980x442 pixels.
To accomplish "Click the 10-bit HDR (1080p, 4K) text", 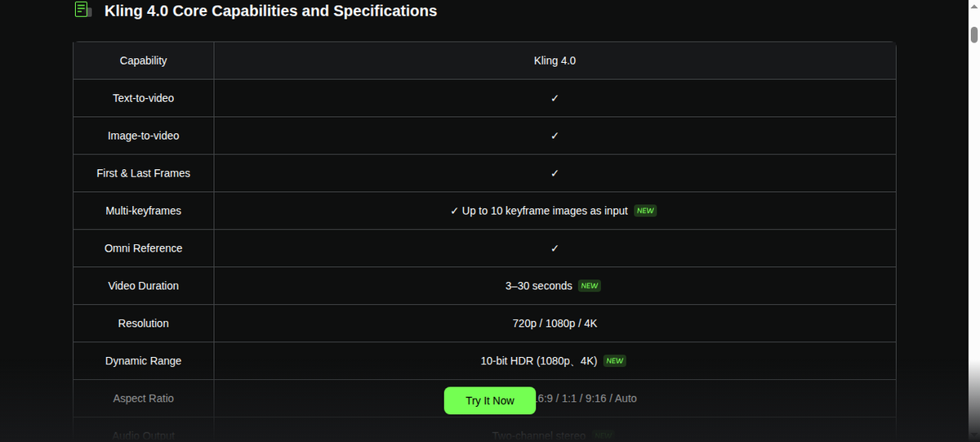I will [x=539, y=361].
